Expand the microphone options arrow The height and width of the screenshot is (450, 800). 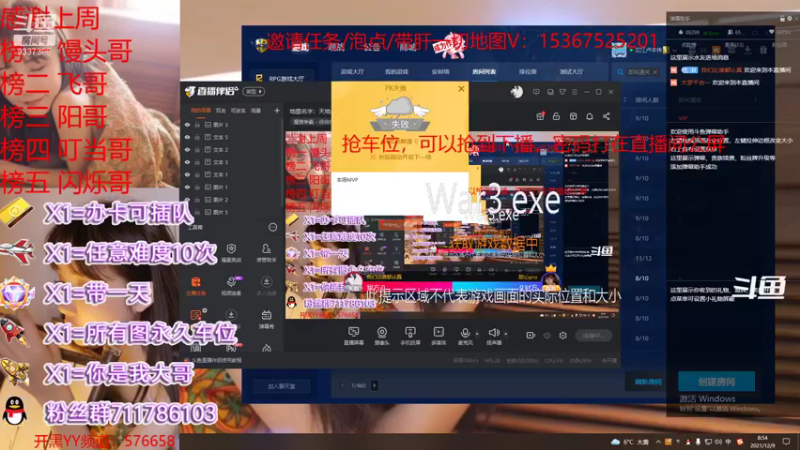tap(477, 334)
